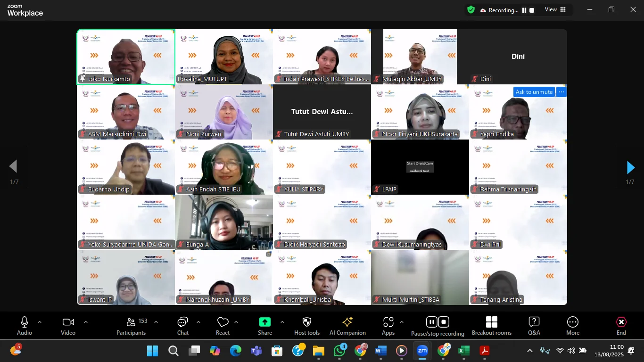The width and height of the screenshot is (644, 362).
Task: Open Excel from the Windows taskbar
Action: pyautogui.click(x=463, y=351)
